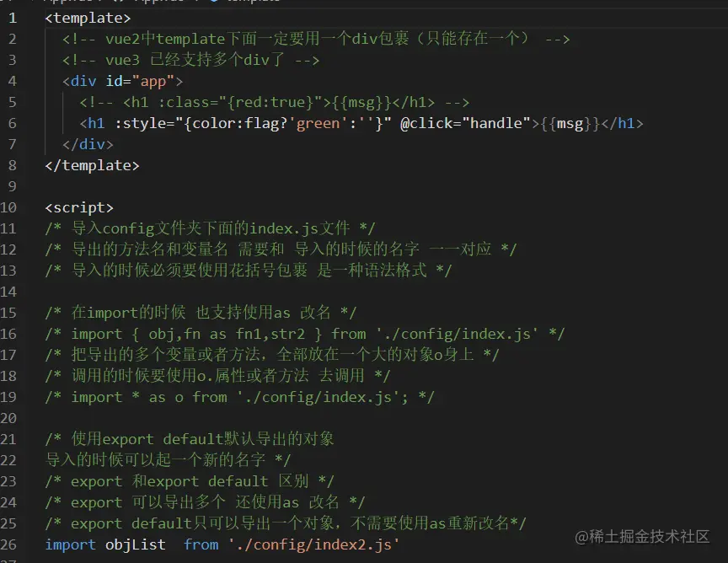Image resolution: width=728 pixels, height=563 pixels.
Task: Click the id="app" attribute of the div
Action: (140, 81)
